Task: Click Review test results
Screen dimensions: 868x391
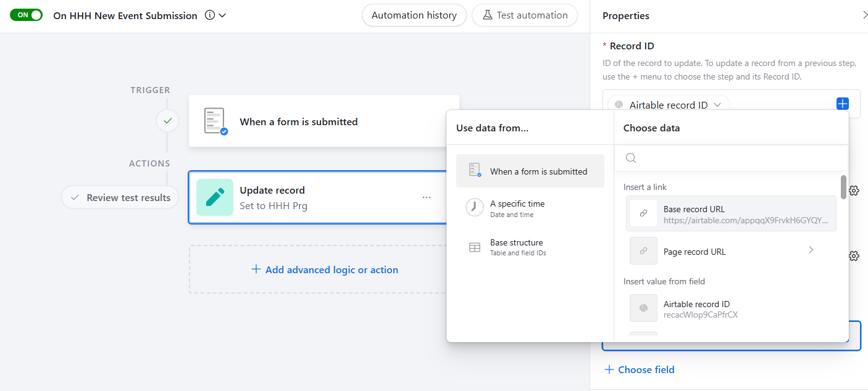Action: [119, 198]
